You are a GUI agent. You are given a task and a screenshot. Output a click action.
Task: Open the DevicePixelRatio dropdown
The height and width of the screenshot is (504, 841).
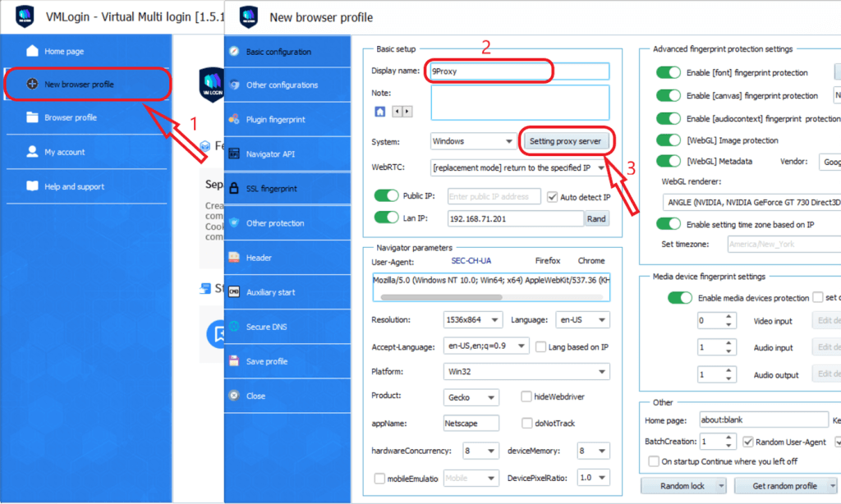point(593,477)
